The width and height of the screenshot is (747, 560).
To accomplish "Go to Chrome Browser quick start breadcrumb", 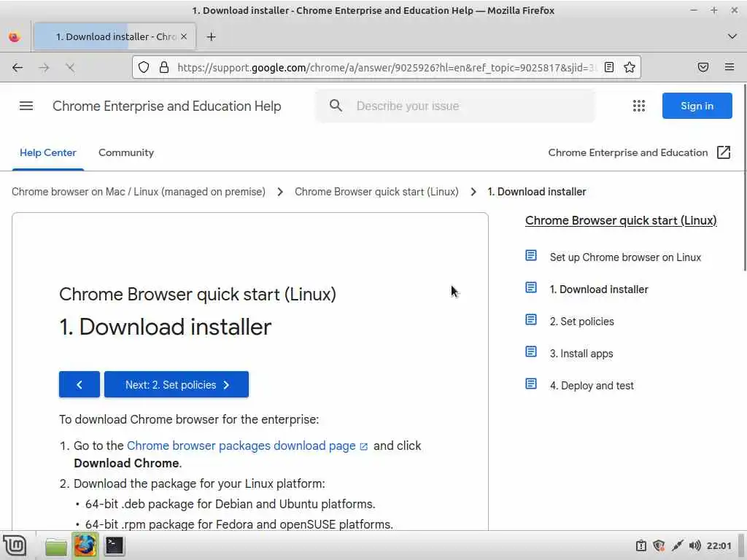I will [376, 192].
